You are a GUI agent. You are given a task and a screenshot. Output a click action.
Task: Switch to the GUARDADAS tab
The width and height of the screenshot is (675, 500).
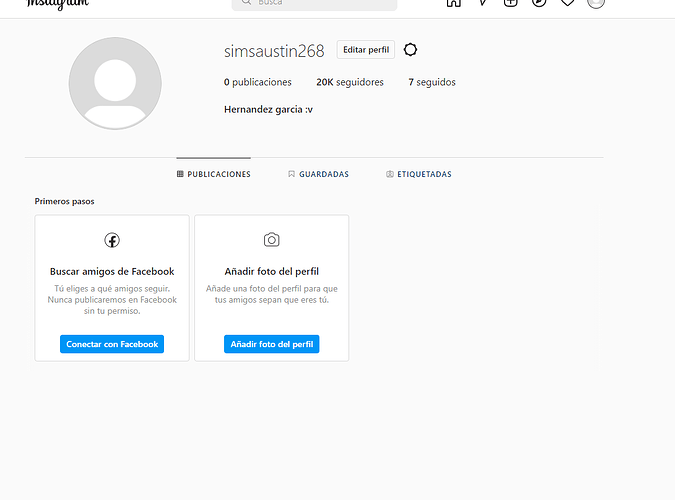pyautogui.click(x=318, y=174)
